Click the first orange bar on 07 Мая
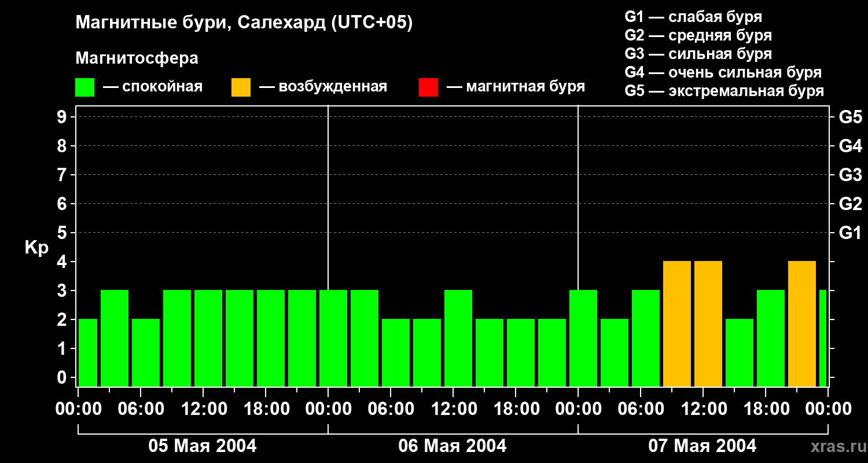868x463 pixels. (677, 324)
